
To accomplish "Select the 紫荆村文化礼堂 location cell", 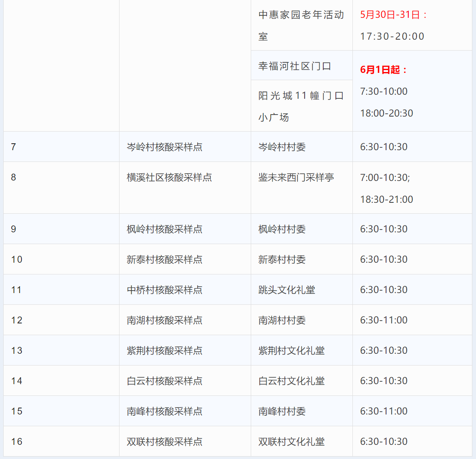I will coord(292,351).
